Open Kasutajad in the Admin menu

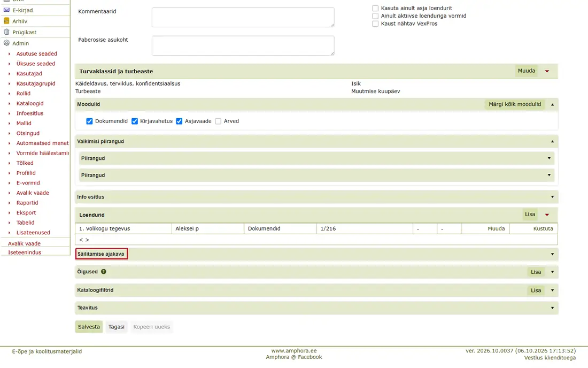pyautogui.click(x=29, y=73)
